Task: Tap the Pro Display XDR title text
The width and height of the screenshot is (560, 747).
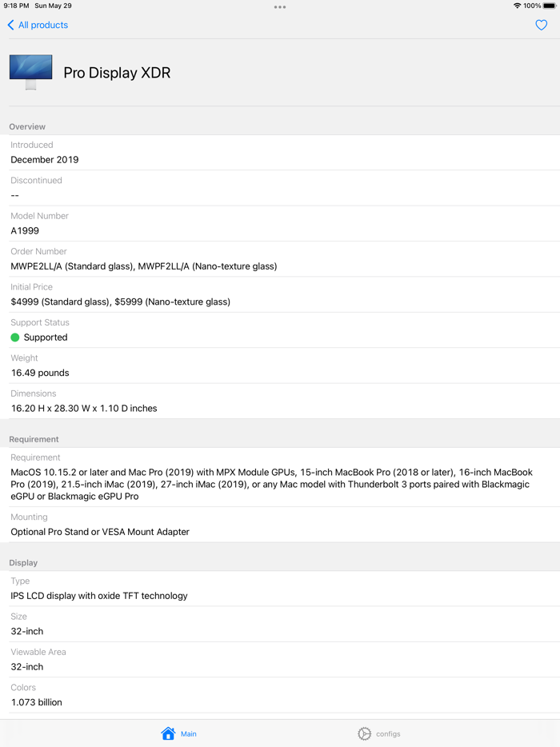Action: click(x=116, y=72)
